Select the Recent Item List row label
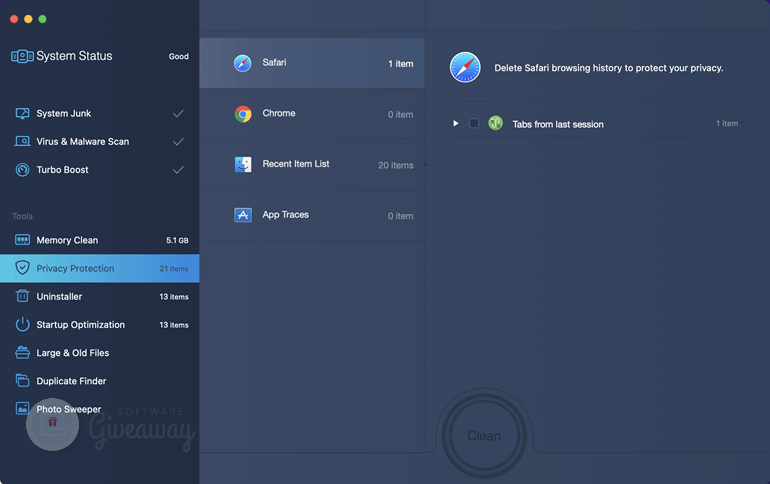This screenshot has width=770, height=484. pos(296,164)
